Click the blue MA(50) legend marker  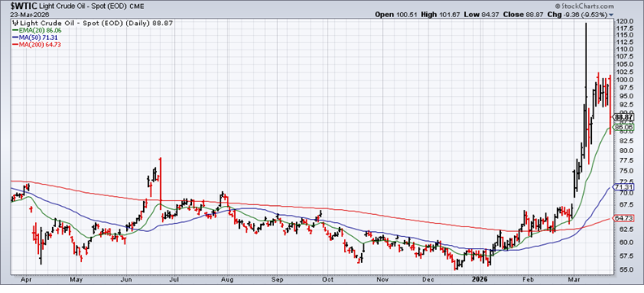15,37
